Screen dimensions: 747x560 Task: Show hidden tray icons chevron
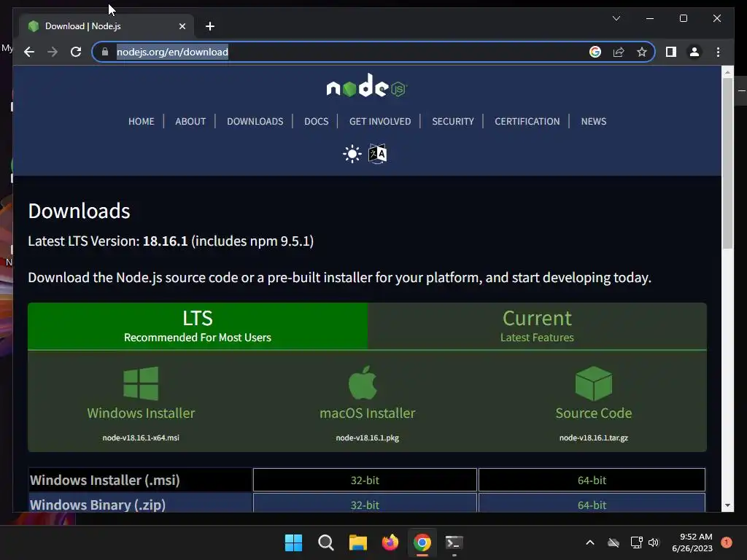pos(589,542)
